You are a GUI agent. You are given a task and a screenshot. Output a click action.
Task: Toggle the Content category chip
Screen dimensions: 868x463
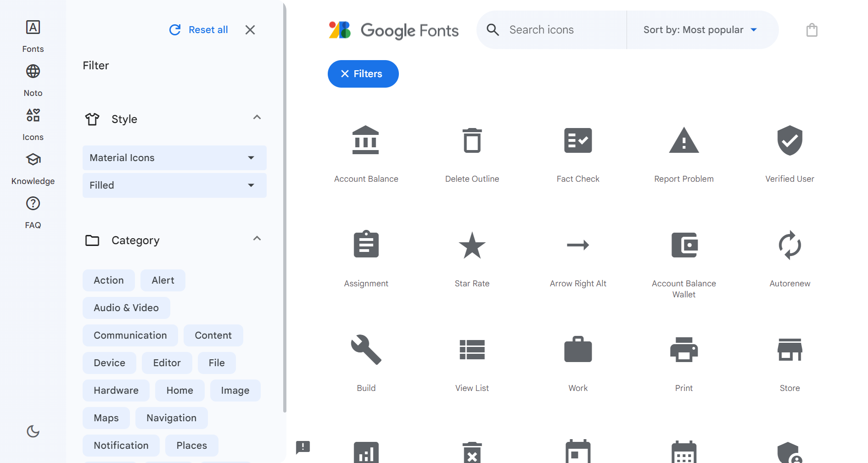click(x=213, y=335)
